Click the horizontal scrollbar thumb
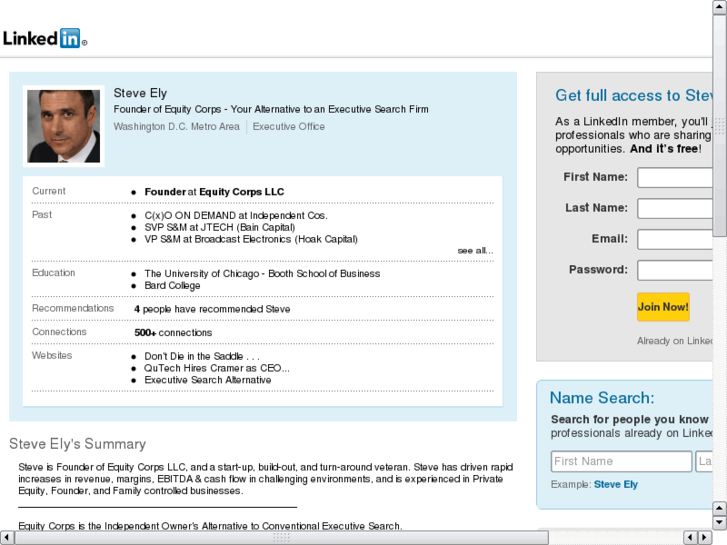 281,537
